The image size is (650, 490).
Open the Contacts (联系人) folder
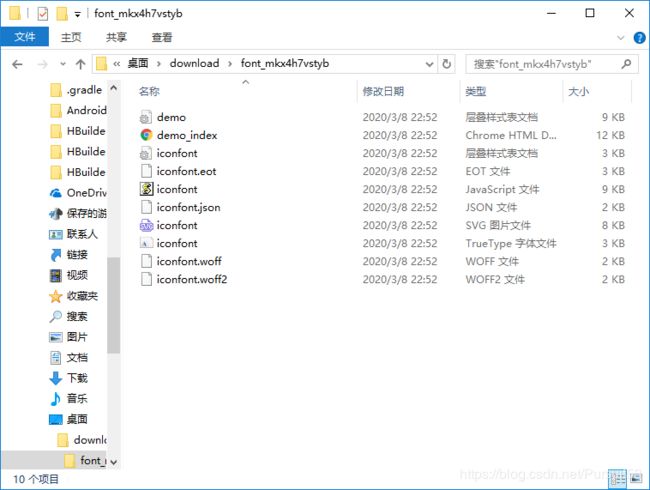pyautogui.click(x=73, y=234)
